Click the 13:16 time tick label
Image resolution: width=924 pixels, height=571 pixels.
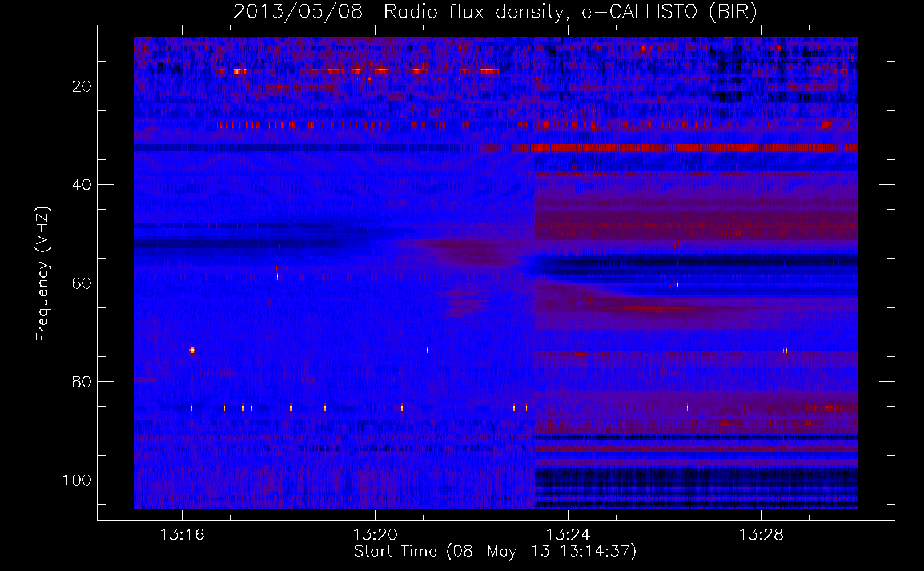182,535
